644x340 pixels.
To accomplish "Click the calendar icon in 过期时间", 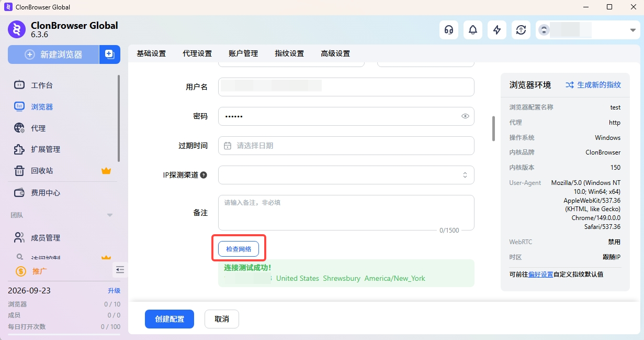I will pos(228,146).
